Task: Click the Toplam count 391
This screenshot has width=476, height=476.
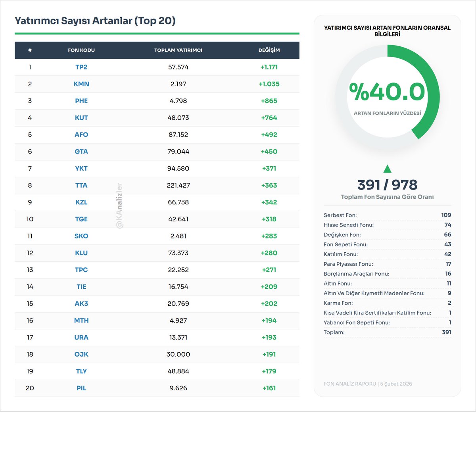Action: [447, 332]
